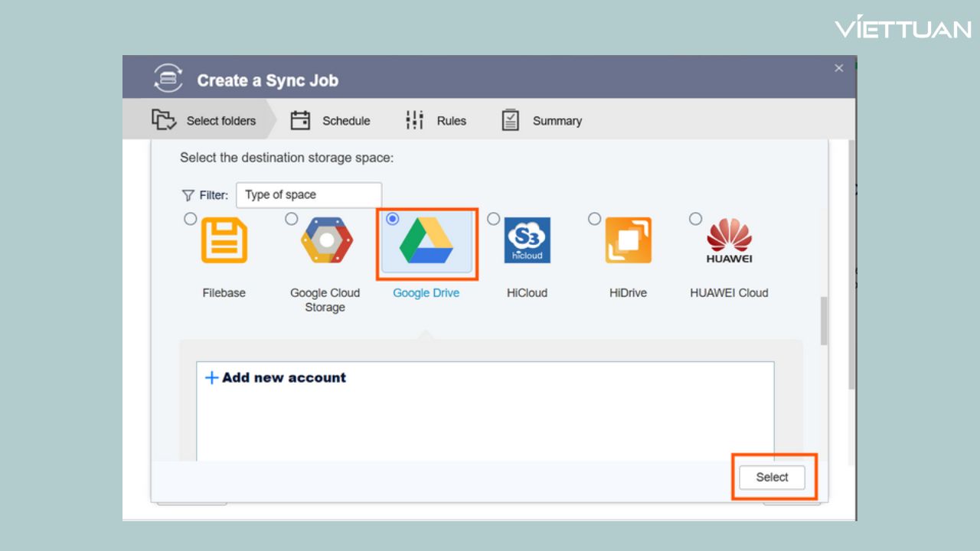Click the blue plus icon beside Add new account
Viewport: 980px width, 551px height.
coord(211,377)
